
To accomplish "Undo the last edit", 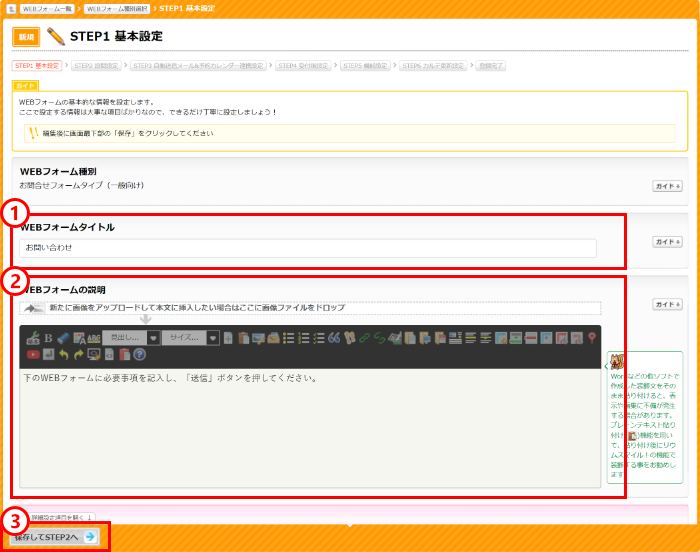I will coord(63,355).
